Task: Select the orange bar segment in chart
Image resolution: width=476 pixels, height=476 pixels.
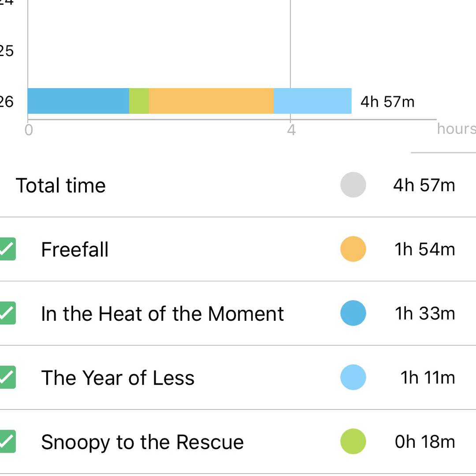Action: [x=211, y=101]
